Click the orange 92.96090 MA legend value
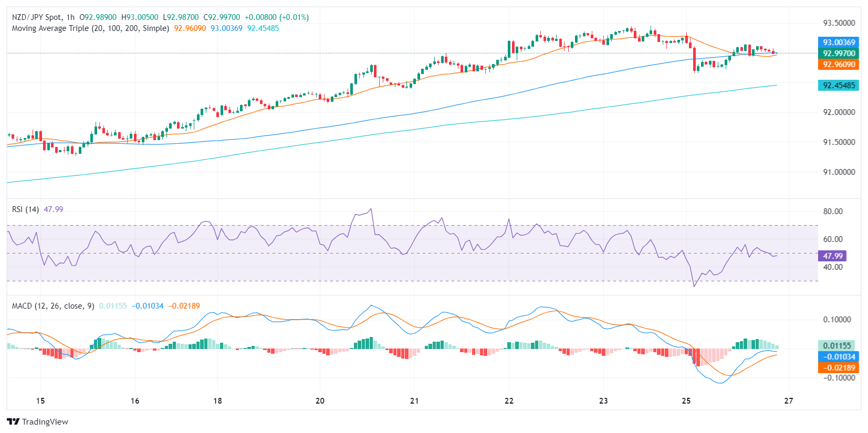 190,28
